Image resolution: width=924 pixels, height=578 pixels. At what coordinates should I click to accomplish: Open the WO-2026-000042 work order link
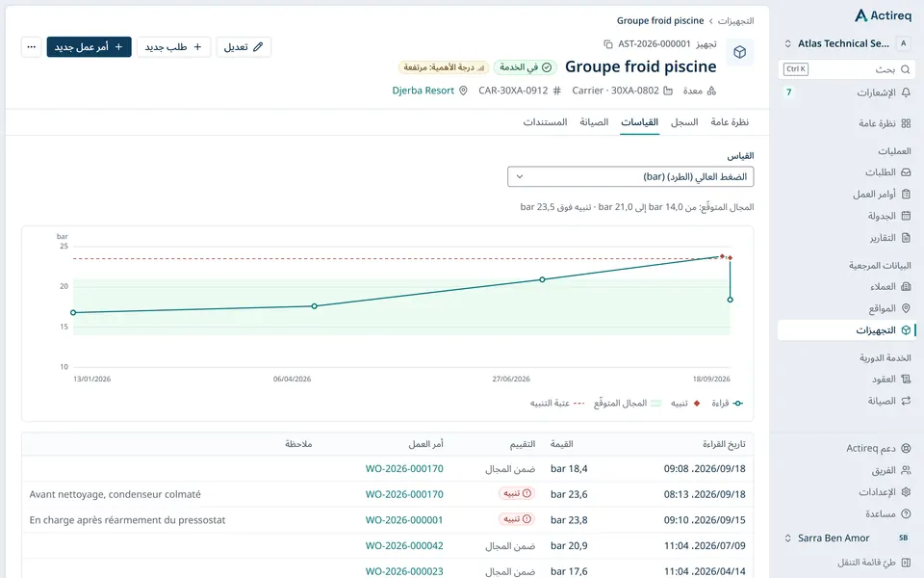404,546
